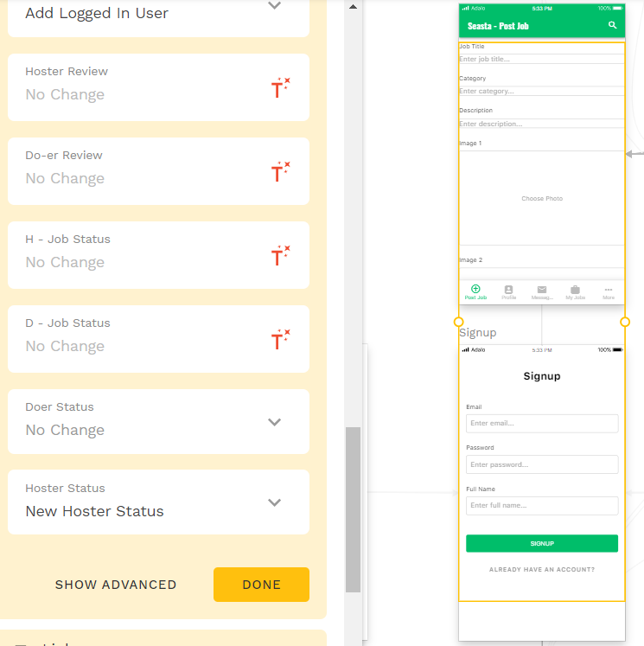Click the Signup screen title label
This screenshot has width=644, height=646.
(478, 332)
